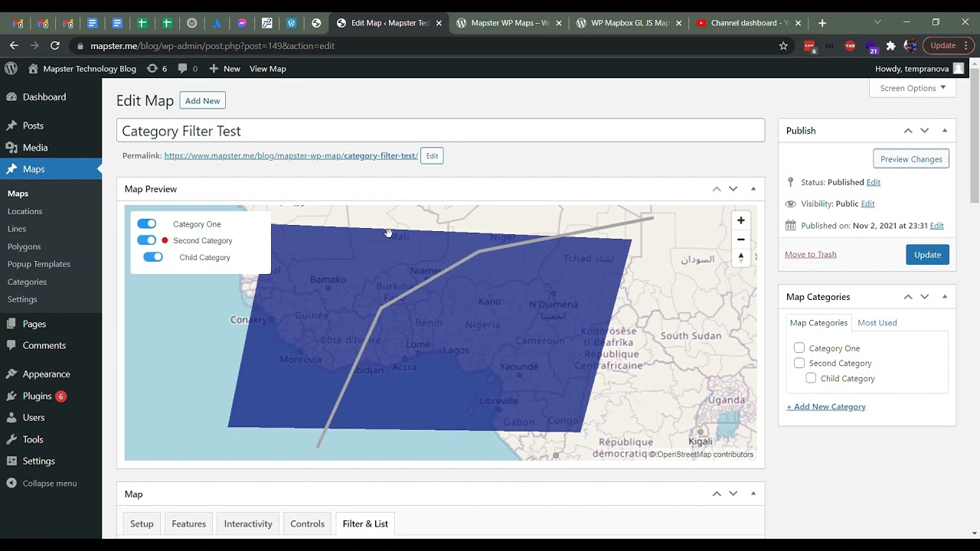Open the browser extensions puzzle icon
This screenshot has height=551, width=980.
[890, 46]
